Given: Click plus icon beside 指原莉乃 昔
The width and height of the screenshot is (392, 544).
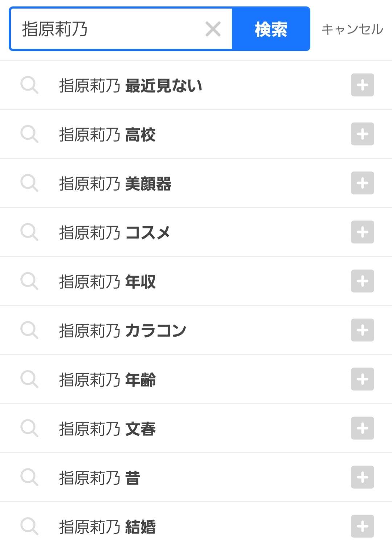Looking at the screenshot, I should (x=362, y=477).
